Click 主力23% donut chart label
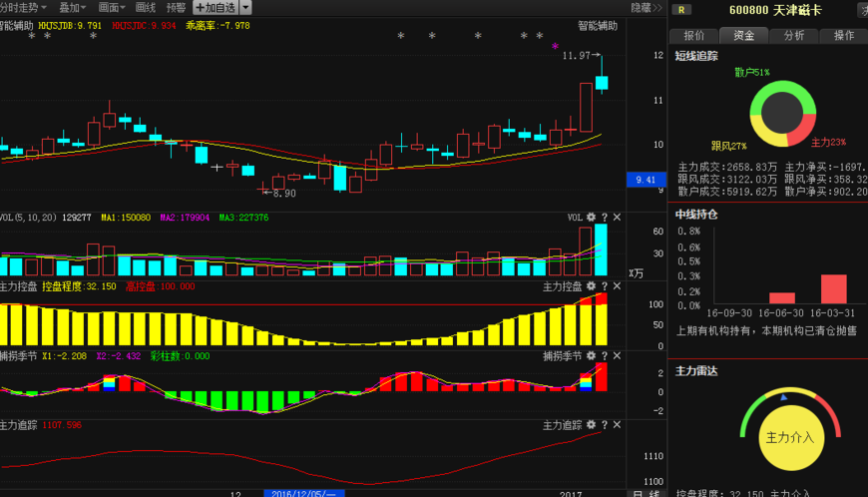Image resolution: width=868 pixels, height=497 pixels. point(829,143)
